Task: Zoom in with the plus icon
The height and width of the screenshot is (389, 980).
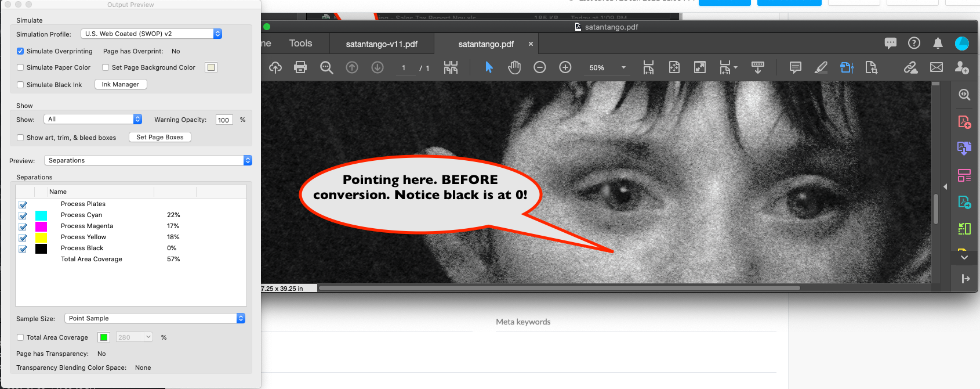Action: [x=565, y=67]
